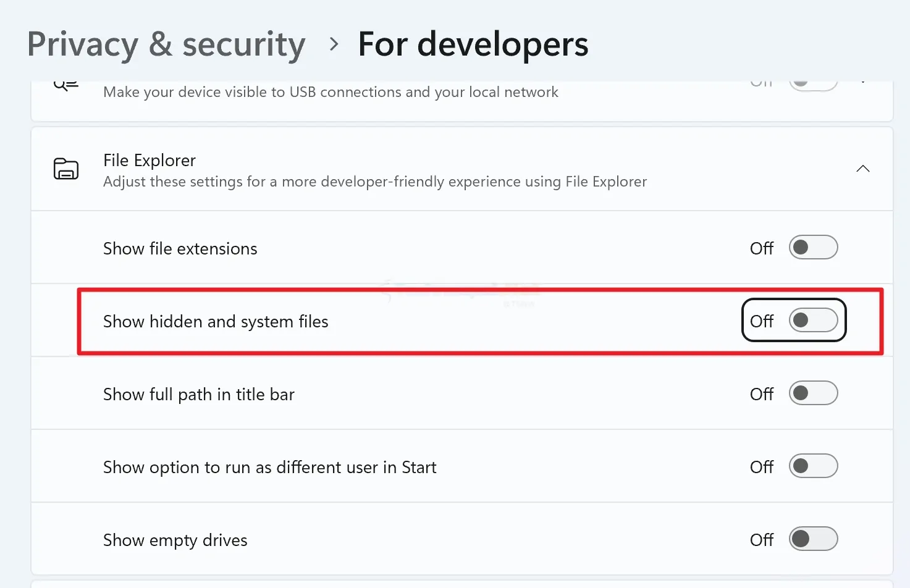Click the USB and local network visibility description
The width and height of the screenshot is (910, 588).
pyautogui.click(x=331, y=92)
